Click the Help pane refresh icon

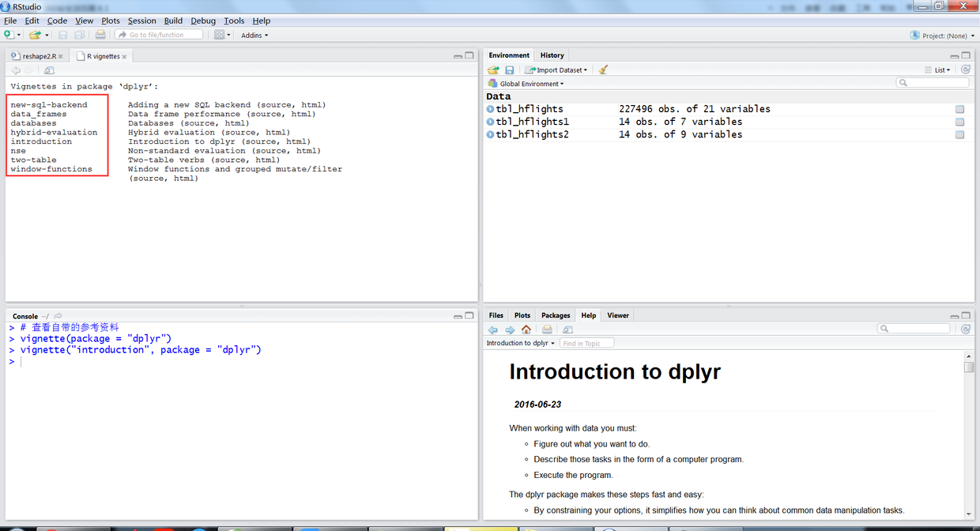pos(965,330)
